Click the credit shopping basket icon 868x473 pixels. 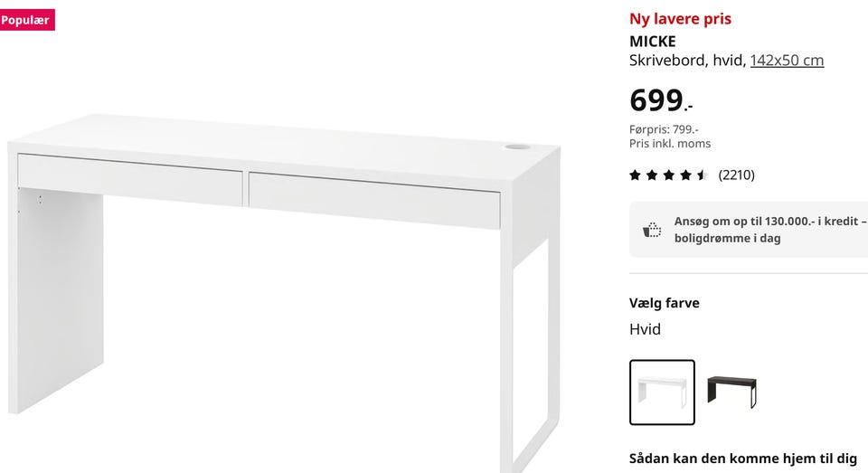click(652, 230)
